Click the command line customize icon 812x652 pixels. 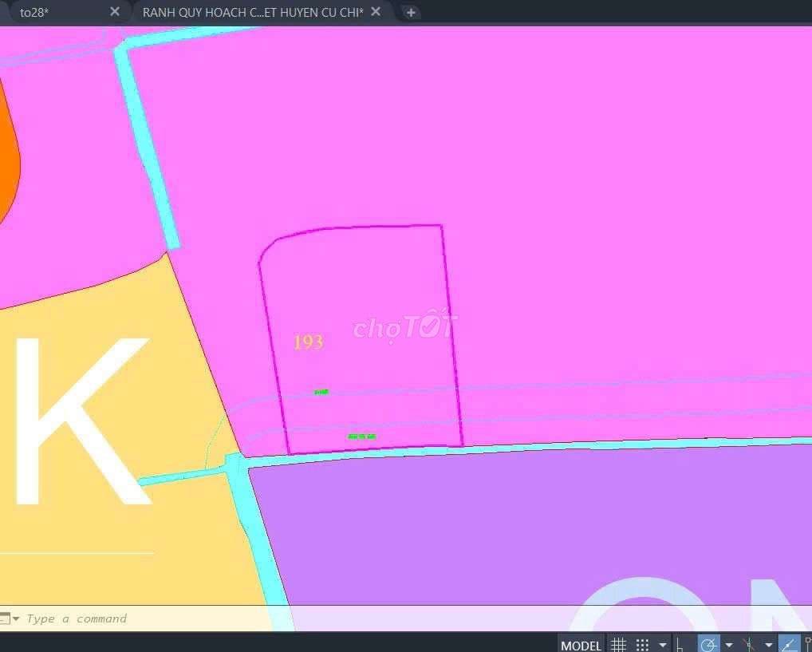pyautogui.click(x=5, y=618)
